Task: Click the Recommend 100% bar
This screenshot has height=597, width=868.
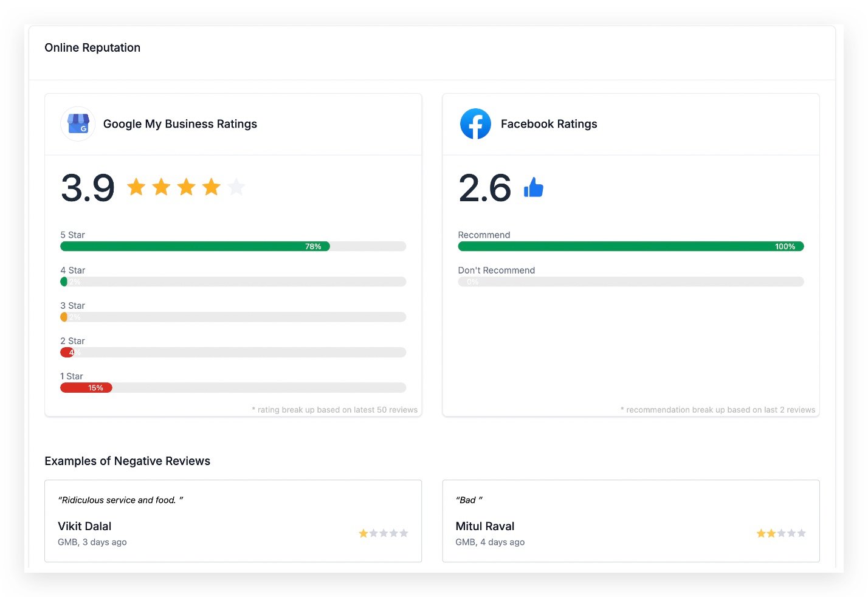Action: click(630, 246)
